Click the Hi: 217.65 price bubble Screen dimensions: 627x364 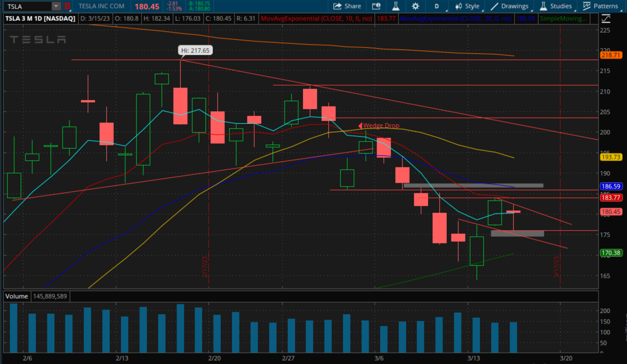pyautogui.click(x=195, y=50)
